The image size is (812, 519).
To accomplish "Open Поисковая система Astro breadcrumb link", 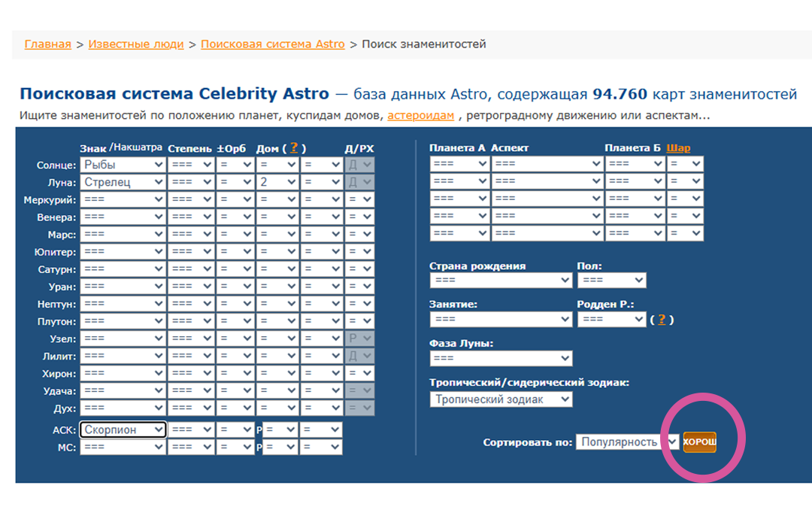I will [272, 44].
